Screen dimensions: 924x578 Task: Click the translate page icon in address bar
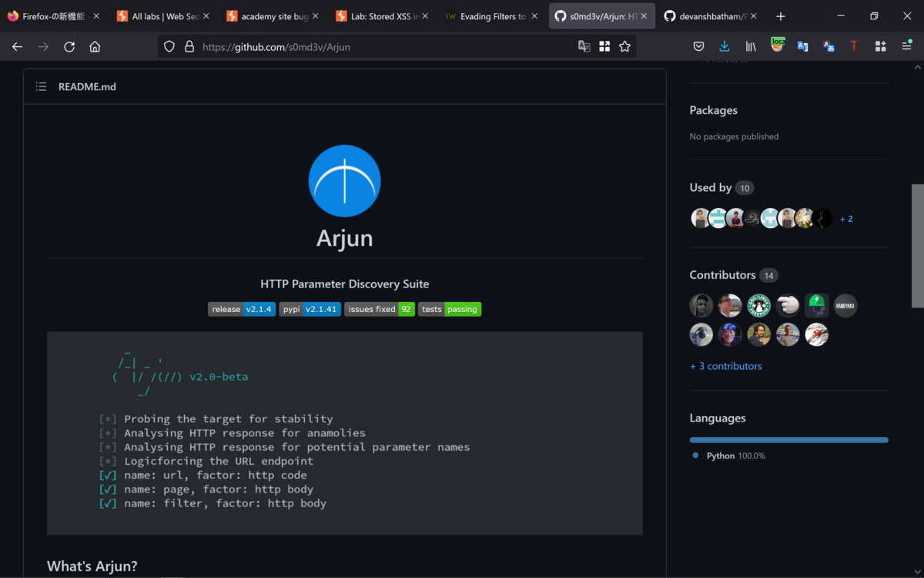584,46
